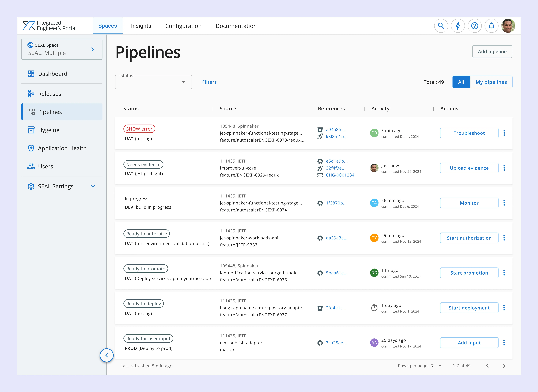
Task: Open more options for Ready to deploy row
Action: 504,308
